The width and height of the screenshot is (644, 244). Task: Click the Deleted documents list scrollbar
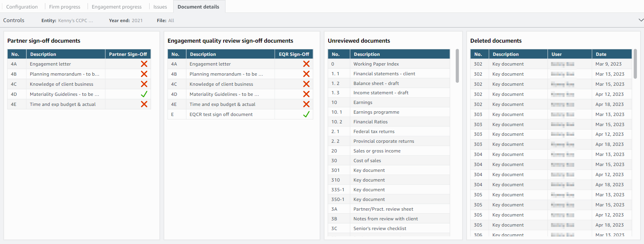coord(635,64)
